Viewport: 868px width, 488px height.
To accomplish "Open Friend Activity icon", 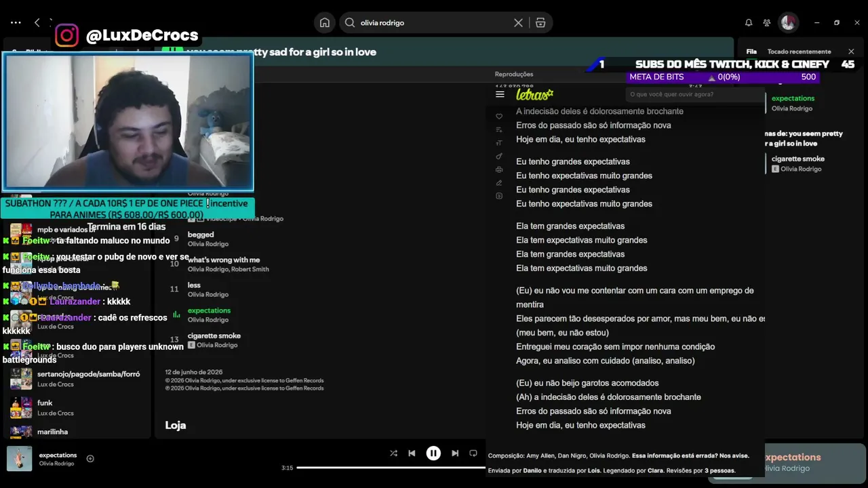I will [767, 22].
